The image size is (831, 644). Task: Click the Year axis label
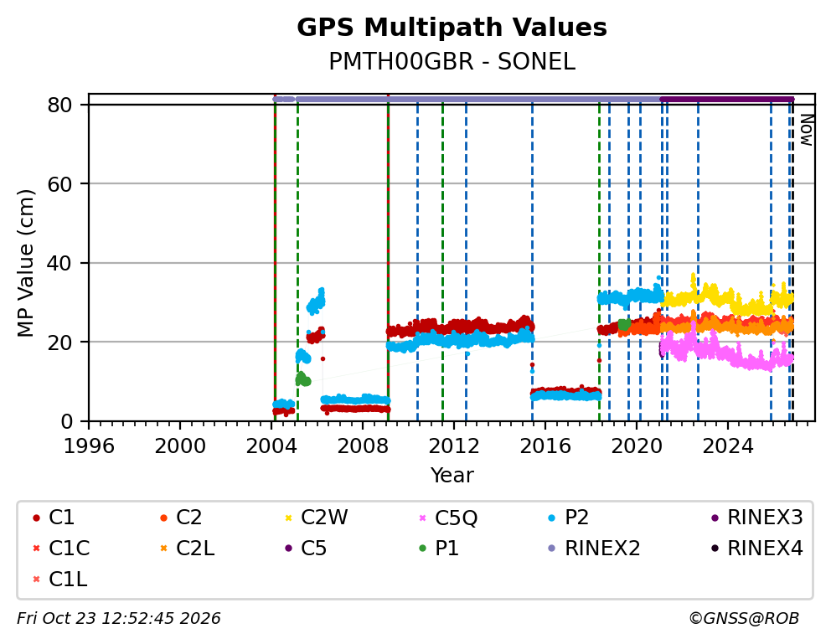pyautogui.click(x=452, y=475)
